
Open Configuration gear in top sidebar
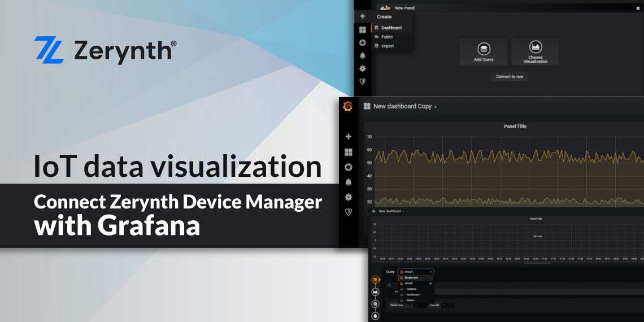362,68
